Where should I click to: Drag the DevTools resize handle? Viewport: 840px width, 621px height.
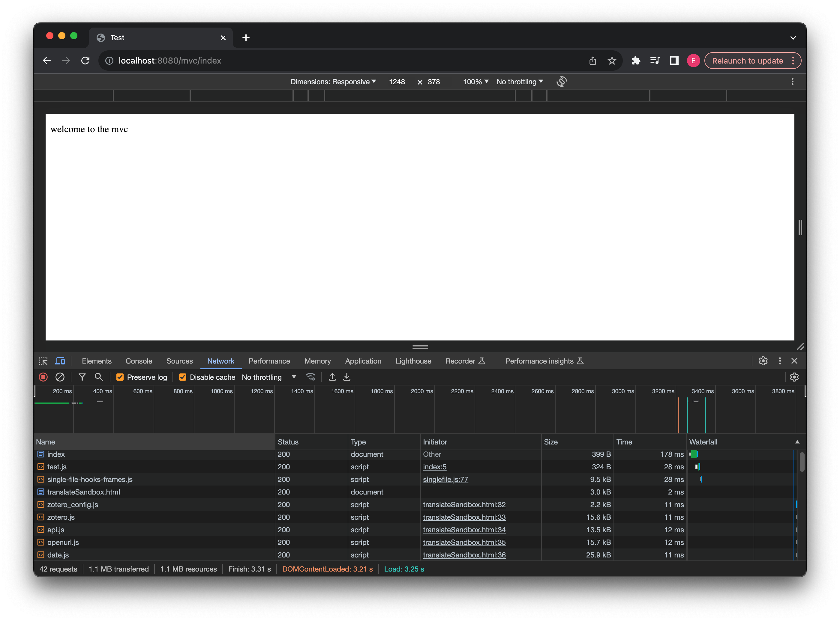point(420,346)
